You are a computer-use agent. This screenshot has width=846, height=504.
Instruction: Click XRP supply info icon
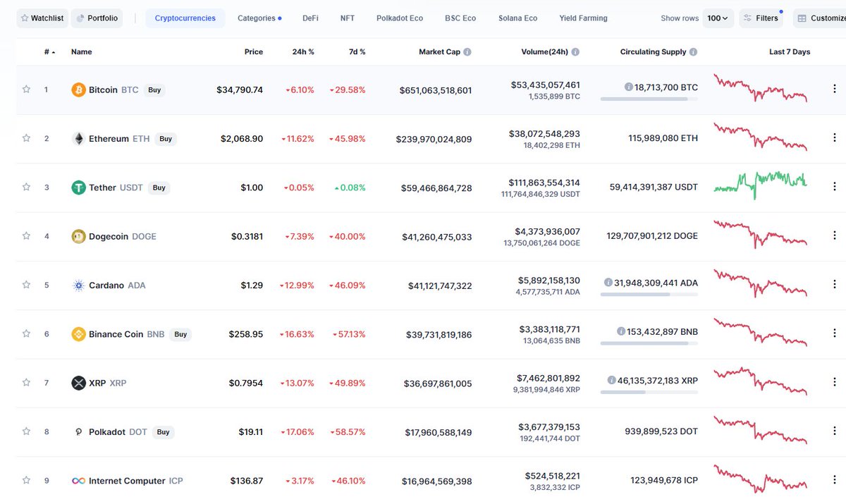point(611,381)
